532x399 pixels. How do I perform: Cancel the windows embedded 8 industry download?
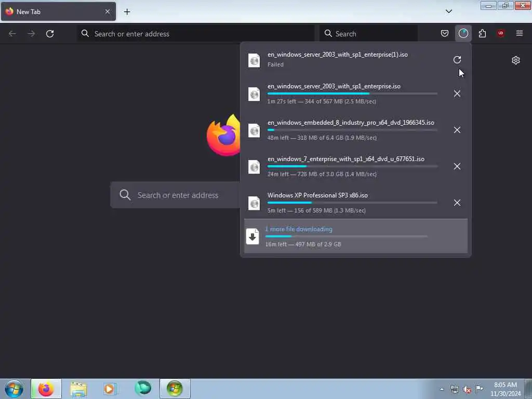click(x=457, y=130)
